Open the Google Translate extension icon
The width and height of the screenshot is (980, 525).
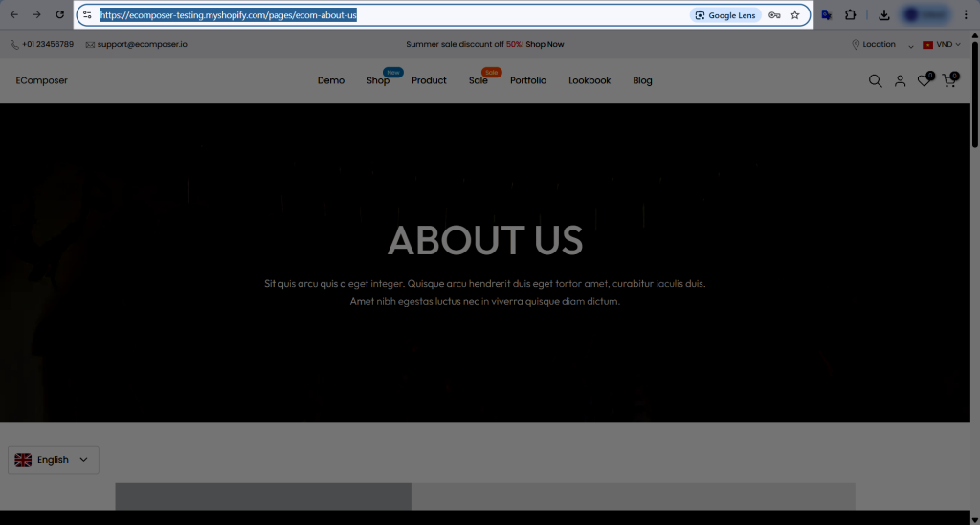coord(826,14)
